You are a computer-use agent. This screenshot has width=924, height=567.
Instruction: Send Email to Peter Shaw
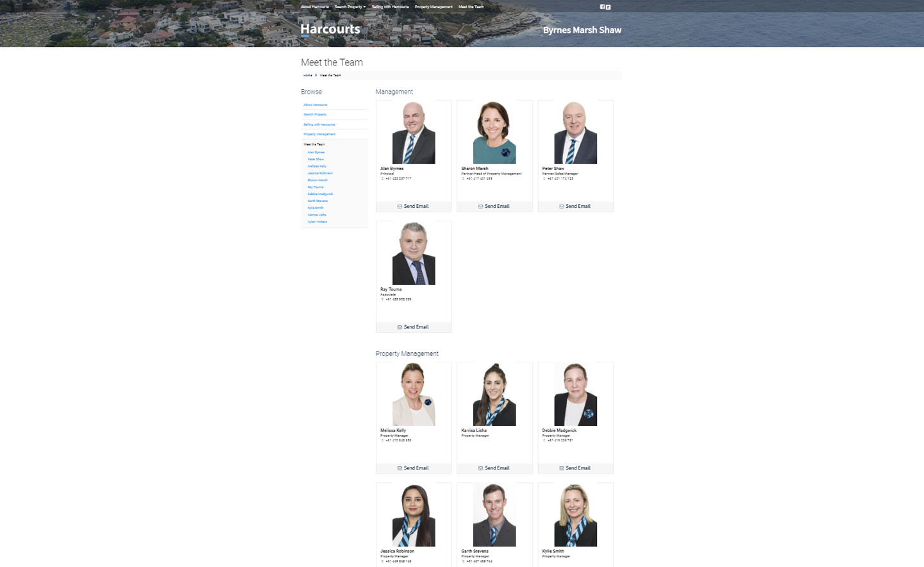click(575, 207)
